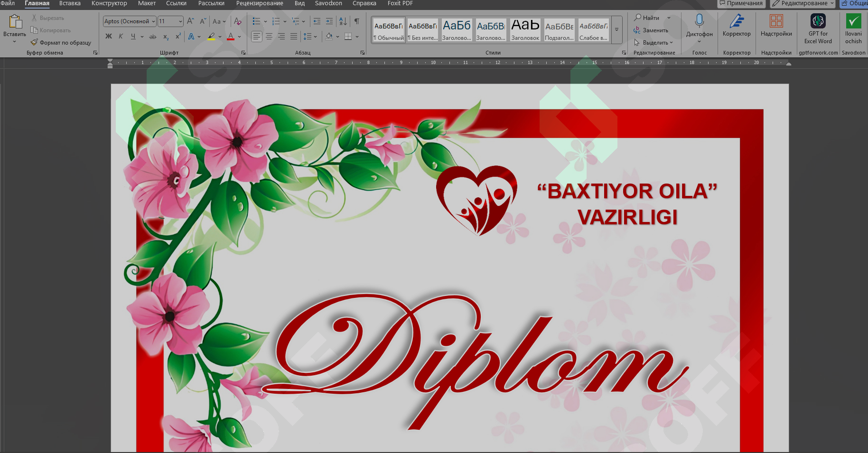The image size is (868, 453).
Task: Click the Заменить replace button
Action: tap(651, 30)
